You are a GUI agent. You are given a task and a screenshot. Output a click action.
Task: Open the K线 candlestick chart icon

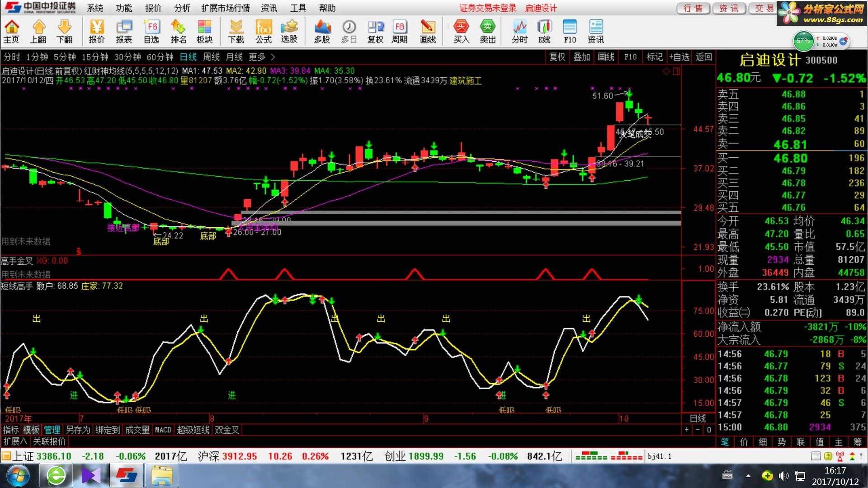click(545, 32)
